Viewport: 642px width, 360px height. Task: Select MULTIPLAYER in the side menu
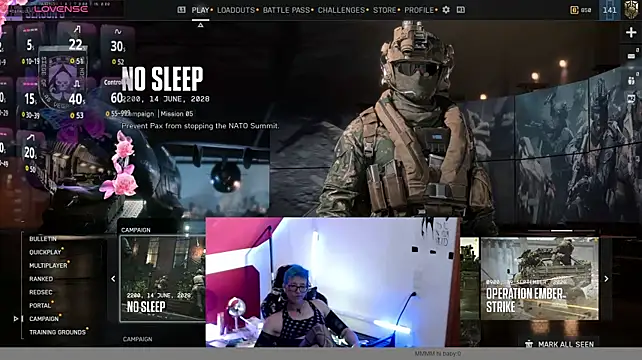(48, 265)
